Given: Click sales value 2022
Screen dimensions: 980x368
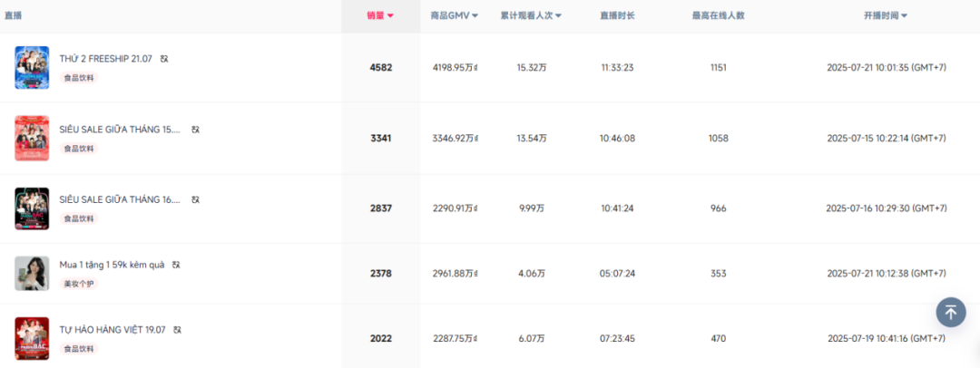Looking at the screenshot, I should [380, 338].
